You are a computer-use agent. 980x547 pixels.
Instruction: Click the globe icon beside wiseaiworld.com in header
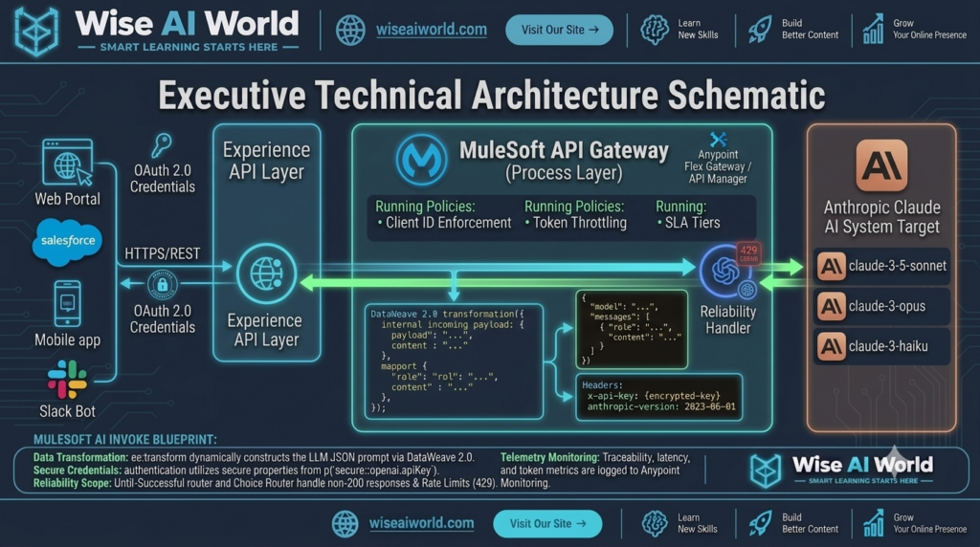(x=350, y=30)
